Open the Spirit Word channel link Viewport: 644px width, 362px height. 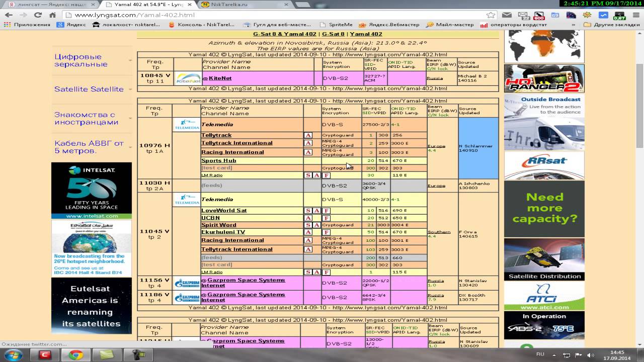[x=219, y=225]
